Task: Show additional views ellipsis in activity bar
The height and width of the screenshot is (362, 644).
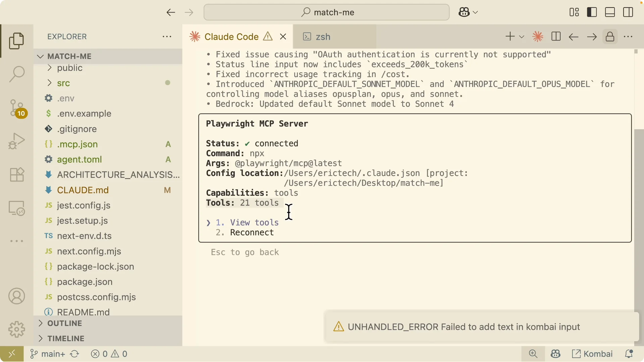Action: pyautogui.click(x=16, y=241)
